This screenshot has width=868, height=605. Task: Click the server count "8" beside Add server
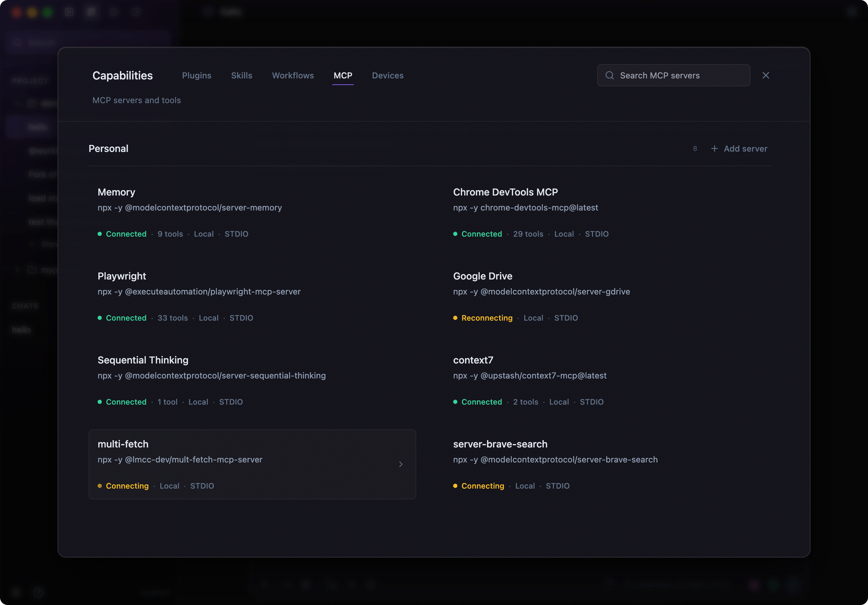coord(695,148)
